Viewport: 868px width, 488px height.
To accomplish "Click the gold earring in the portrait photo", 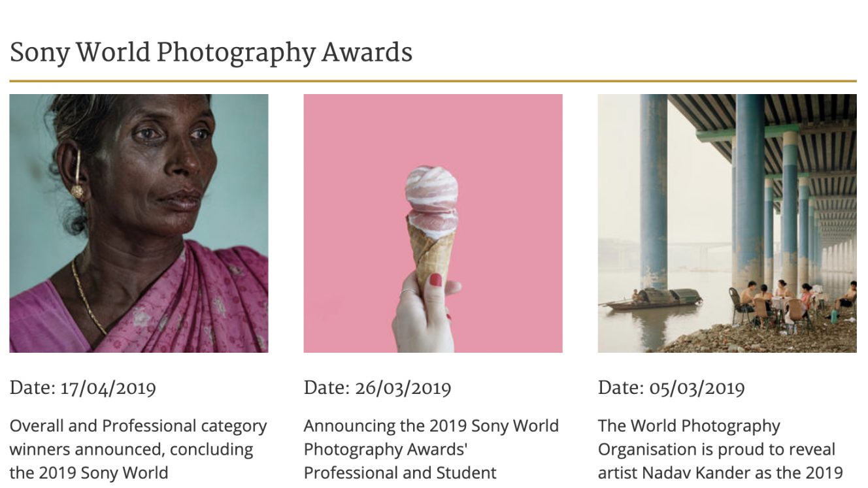I will (x=77, y=175).
